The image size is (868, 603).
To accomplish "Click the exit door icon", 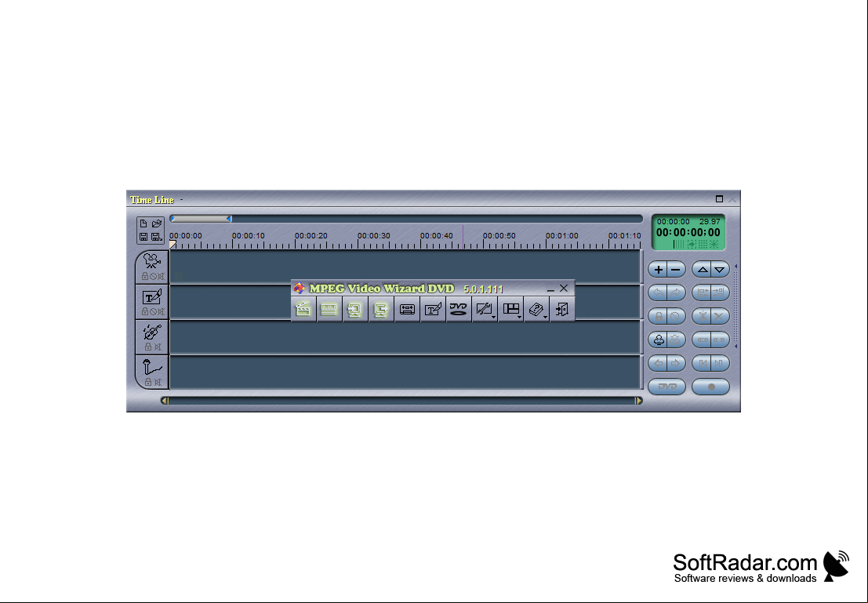I will tap(562, 309).
